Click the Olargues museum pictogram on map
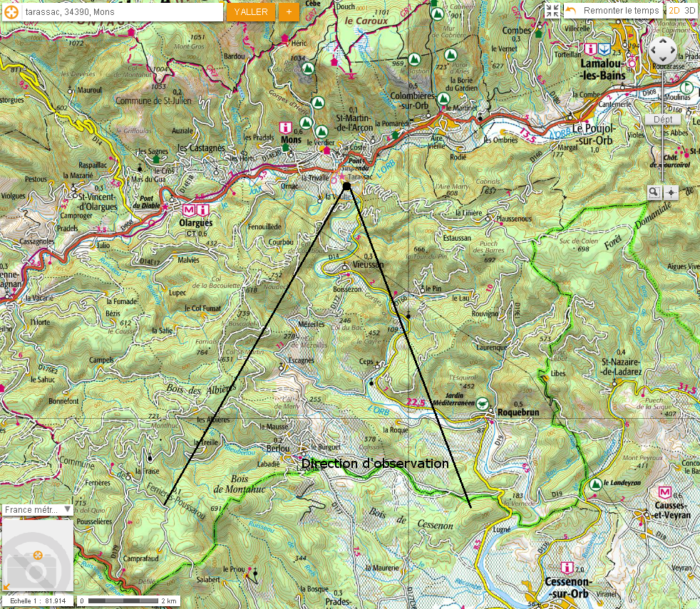This screenshot has height=609, width=700. coord(189,210)
